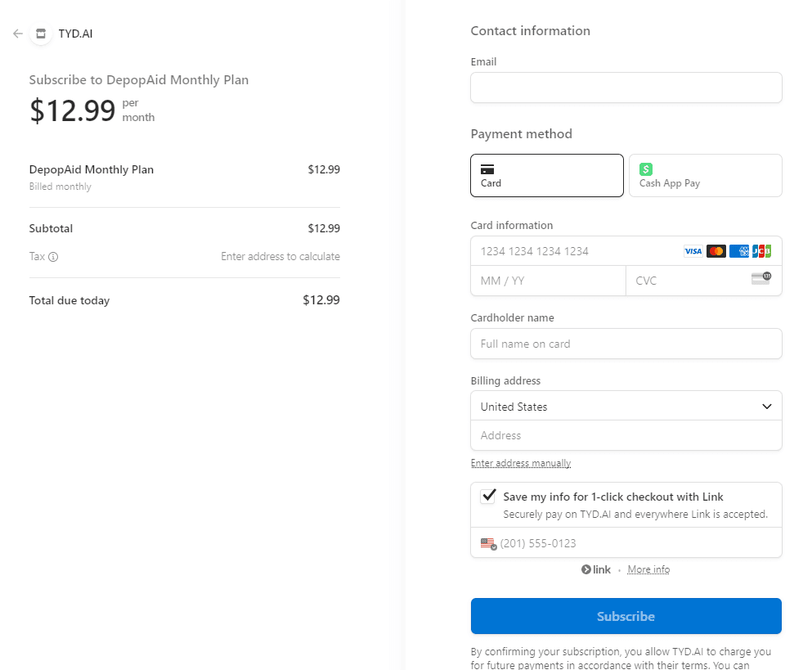Image resolution: width=812 pixels, height=670 pixels.
Task: Click the TYD.AI merchant logo icon
Action: point(40,34)
